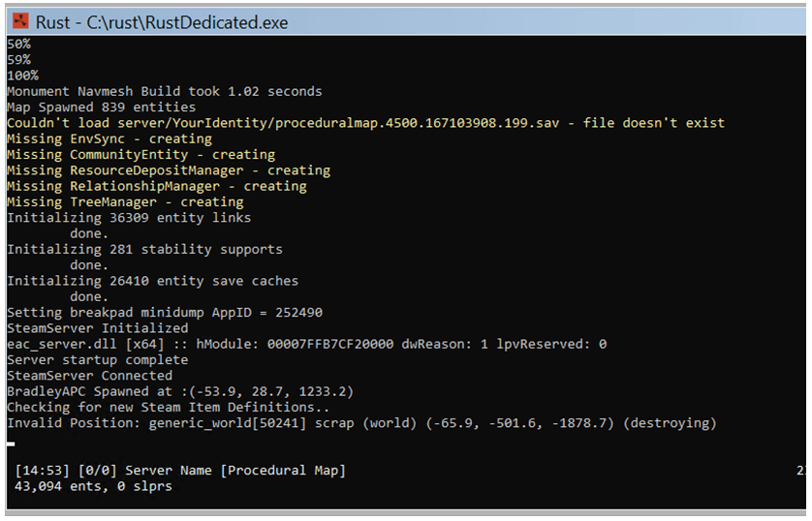Click the 'Missing CommunityEntity - creating' warning
Screen dimensions: 812x521
(x=141, y=155)
